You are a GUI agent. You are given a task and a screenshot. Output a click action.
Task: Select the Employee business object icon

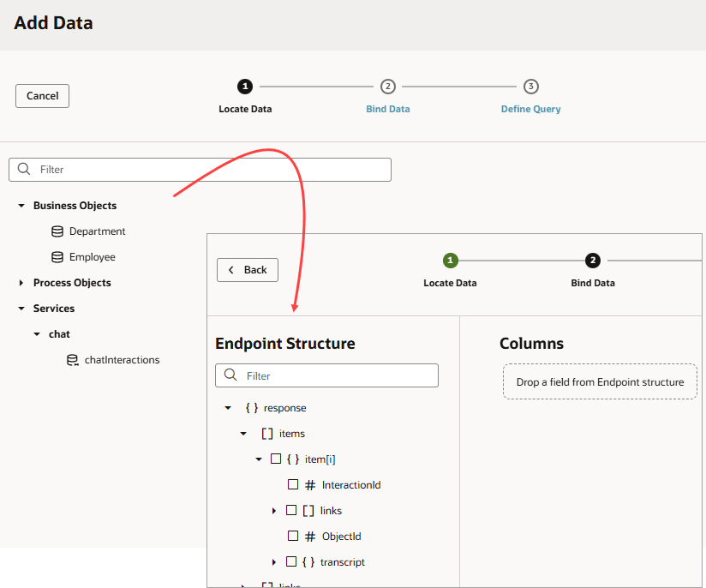pos(57,256)
